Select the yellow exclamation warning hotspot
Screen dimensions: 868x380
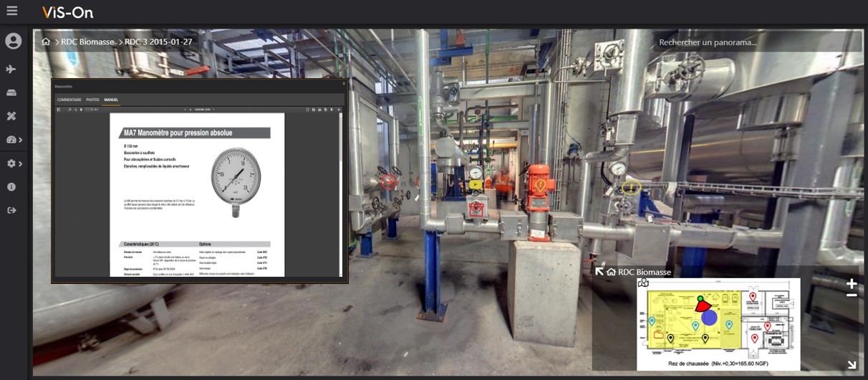[x=631, y=188]
